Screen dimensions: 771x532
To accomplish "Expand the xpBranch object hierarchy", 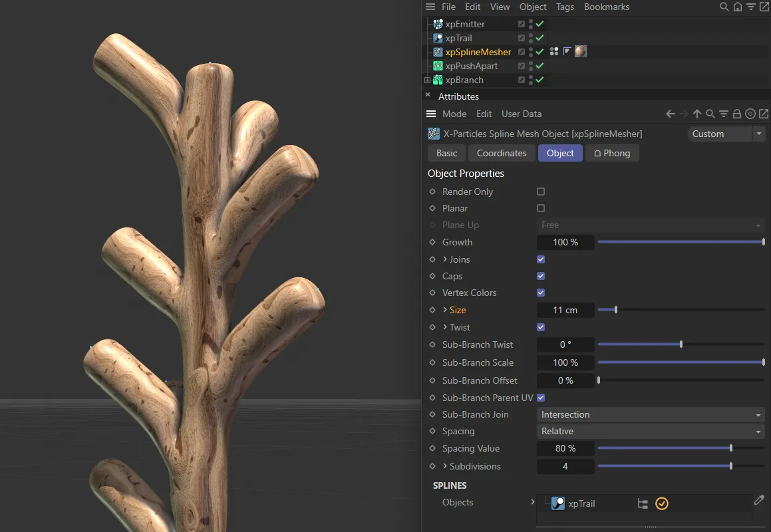I will tap(427, 80).
